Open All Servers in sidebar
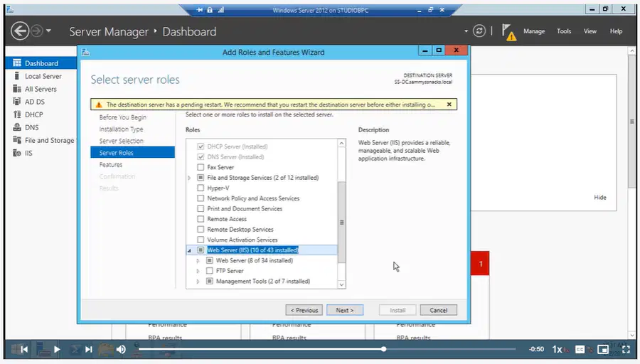640x364 pixels. 41,89
